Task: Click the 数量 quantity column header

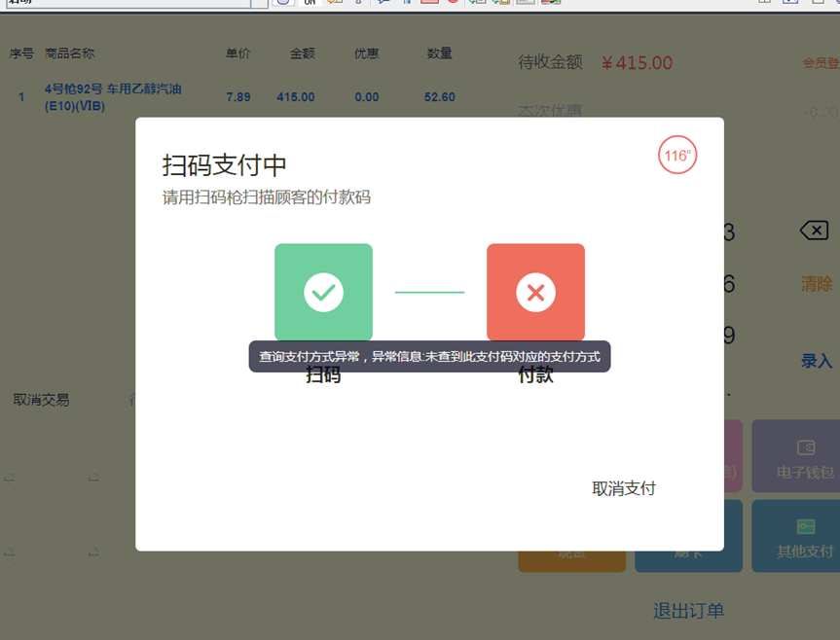Action: (439, 53)
